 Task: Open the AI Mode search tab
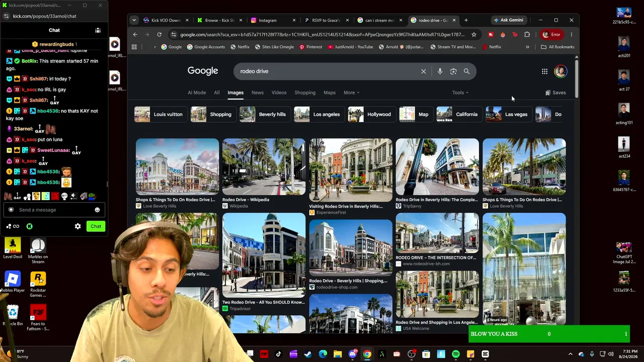[197, 93]
